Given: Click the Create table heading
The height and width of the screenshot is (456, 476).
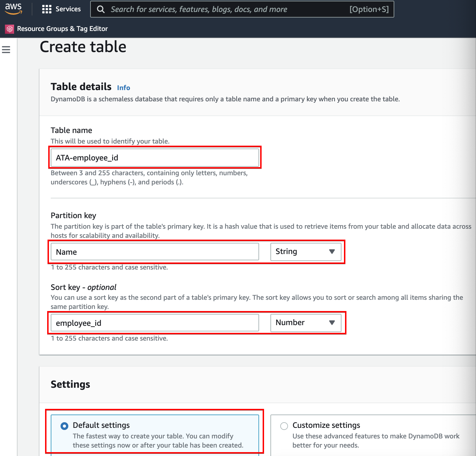Looking at the screenshot, I should click(83, 47).
